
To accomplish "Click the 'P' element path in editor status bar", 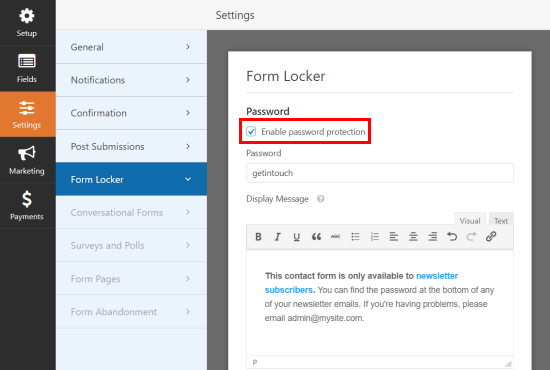I will pos(255,362).
